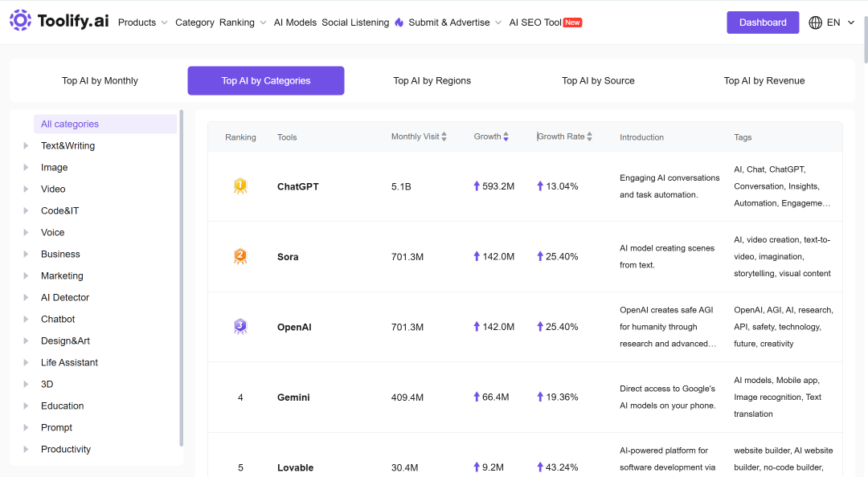Open the AI SEO Tool link

click(x=535, y=22)
